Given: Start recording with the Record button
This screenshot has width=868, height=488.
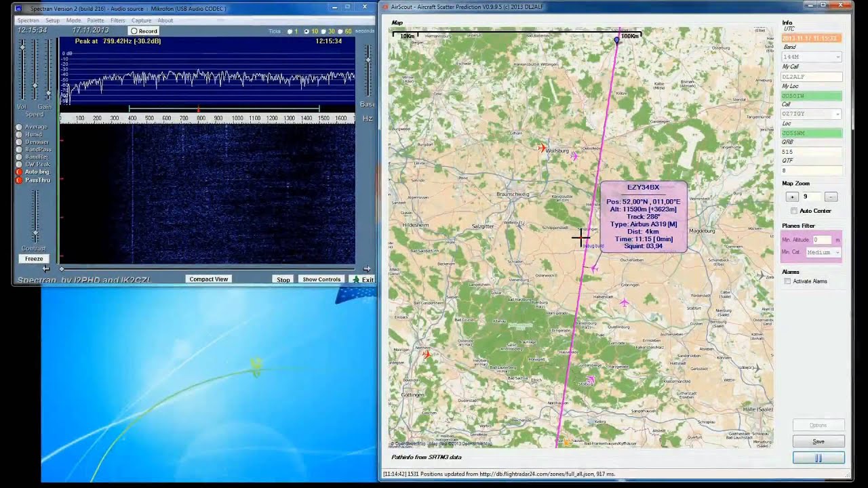Looking at the screenshot, I should point(144,31).
